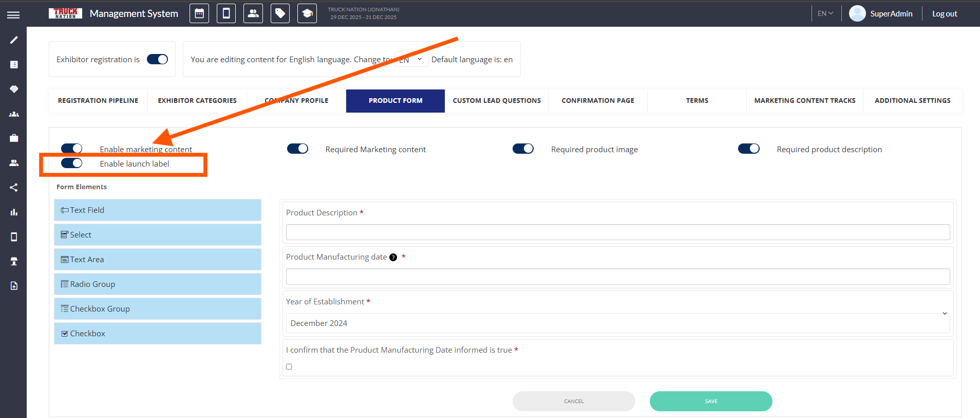Open the graduation cap icon in header
This screenshot has height=418, width=980.
[x=307, y=14]
